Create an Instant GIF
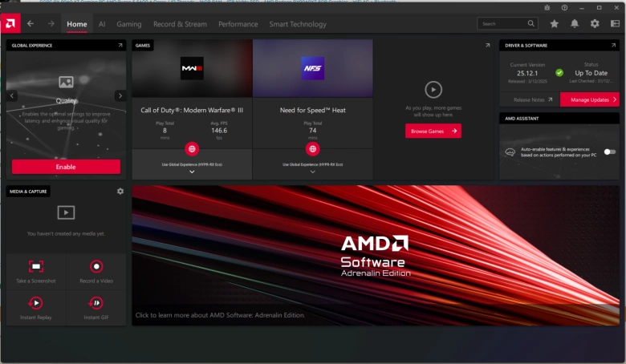The height and width of the screenshot is (364, 626). click(x=96, y=308)
